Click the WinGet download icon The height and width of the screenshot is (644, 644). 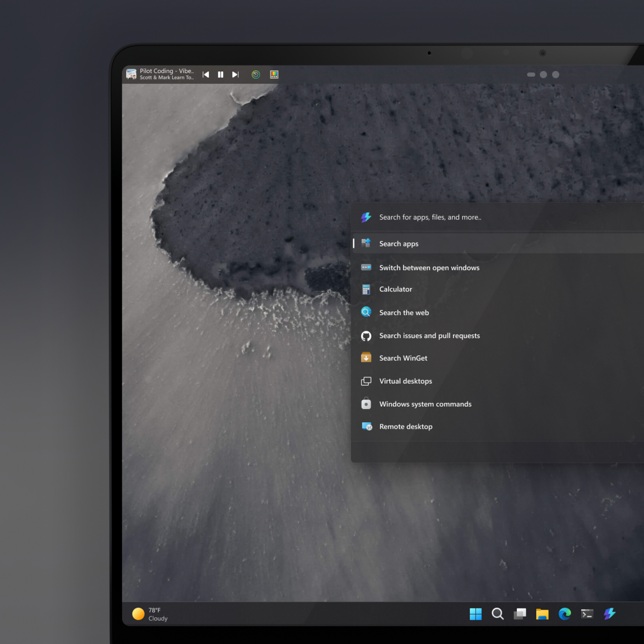pos(366,357)
